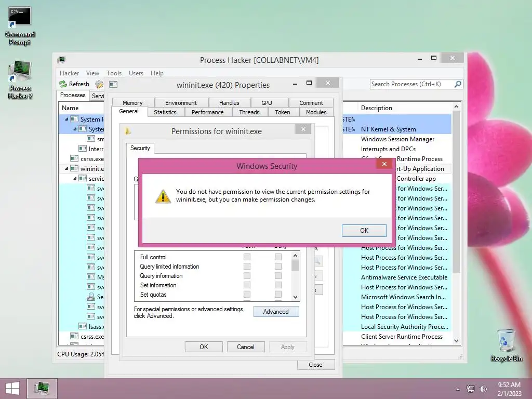Open the Recycle Bin on desktop
This screenshot has width=532, height=399.
coord(506,345)
